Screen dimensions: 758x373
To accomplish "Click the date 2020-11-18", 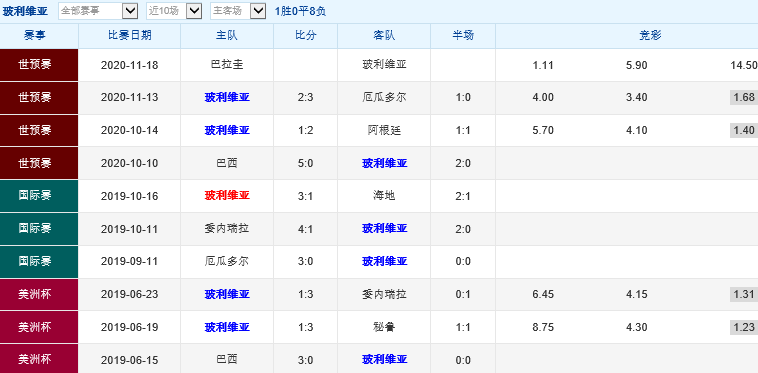I will [130, 65].
